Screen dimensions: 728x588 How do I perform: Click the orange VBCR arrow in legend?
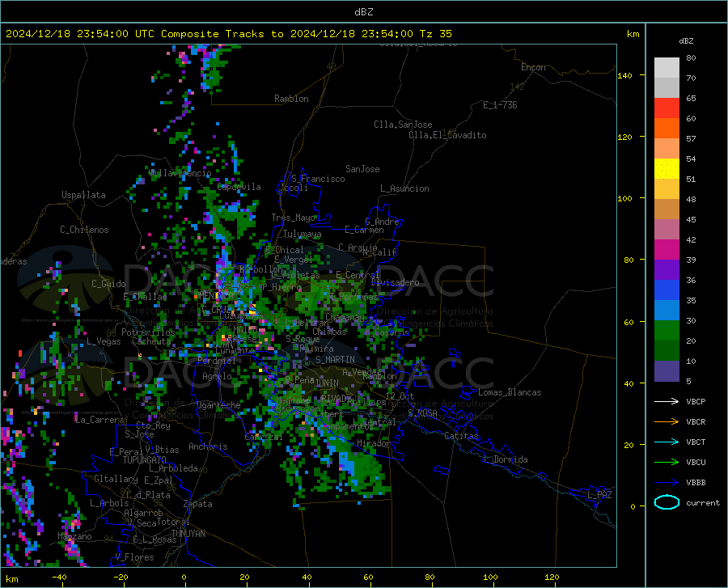(667, 422)
